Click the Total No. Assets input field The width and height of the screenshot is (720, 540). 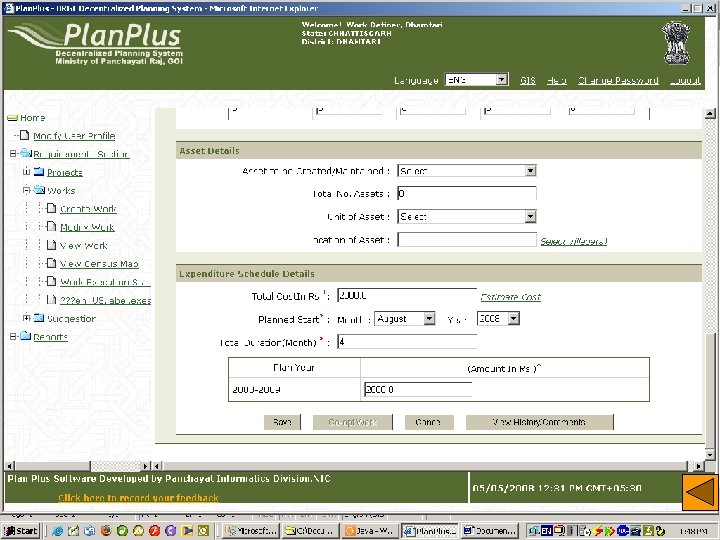[467, 193]
